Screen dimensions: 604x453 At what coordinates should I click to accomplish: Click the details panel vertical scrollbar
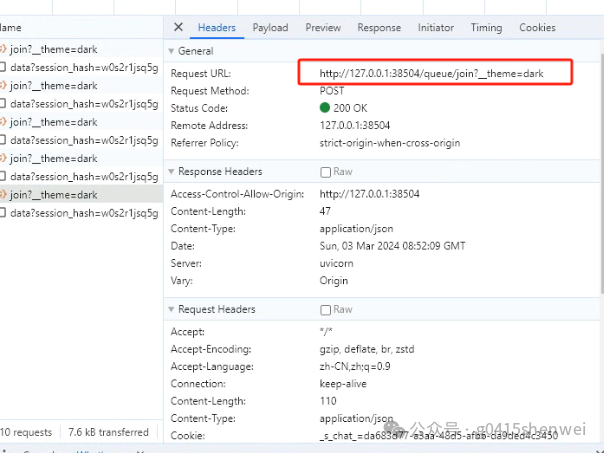pos(602,173)
